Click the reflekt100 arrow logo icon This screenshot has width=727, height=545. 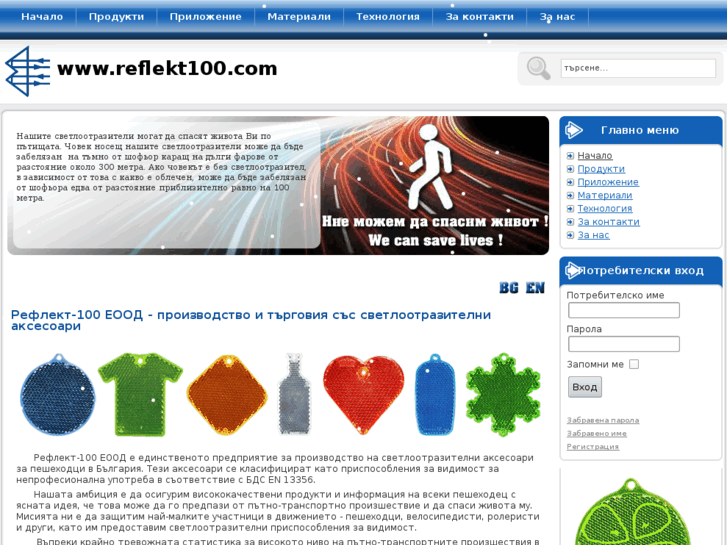[28, 71]
